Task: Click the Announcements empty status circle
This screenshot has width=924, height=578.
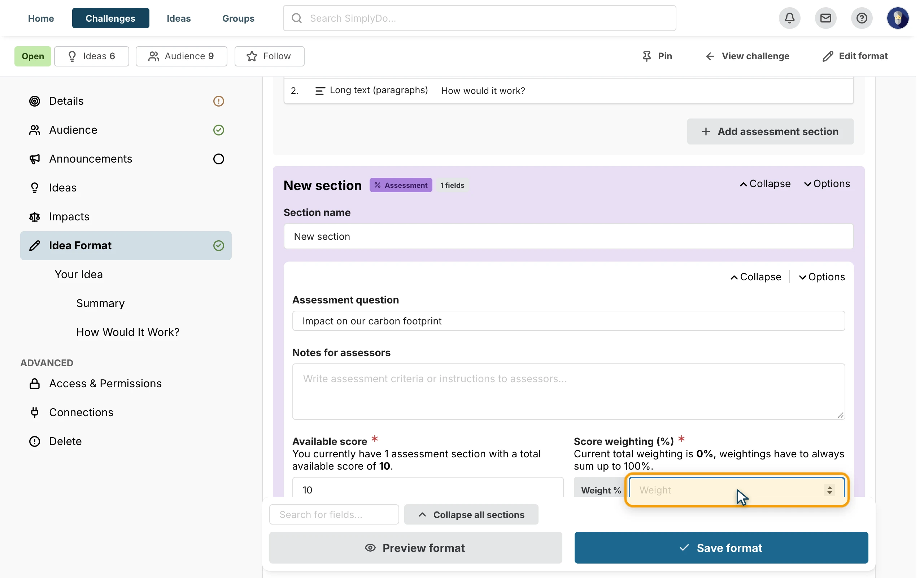Action: (218, 159)
